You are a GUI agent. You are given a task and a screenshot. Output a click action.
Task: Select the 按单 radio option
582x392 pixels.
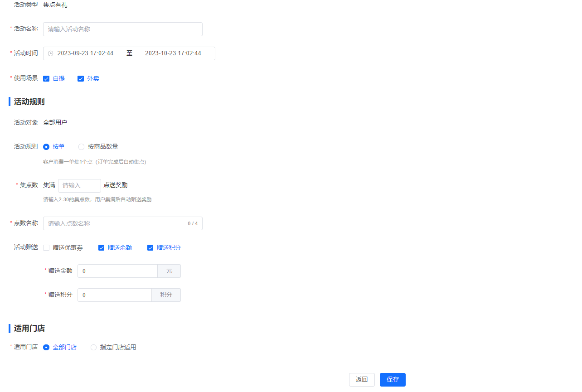click(46, 147)
